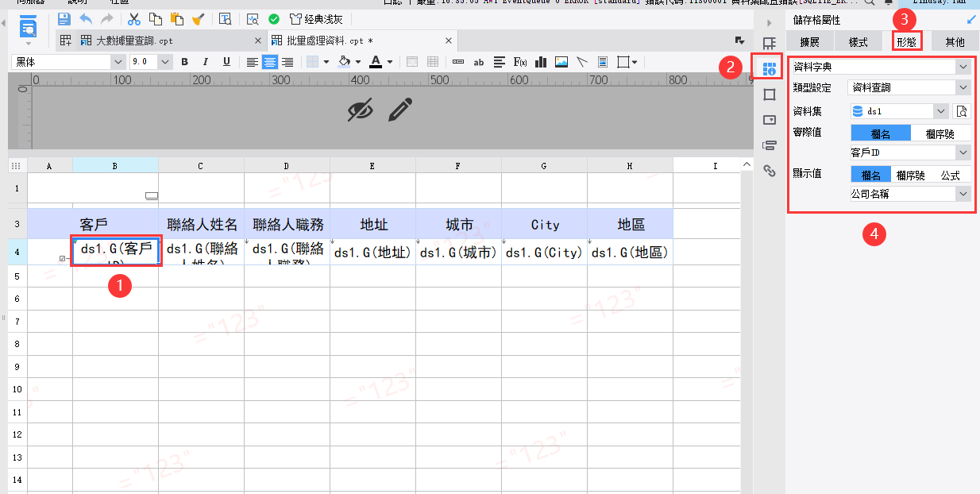Expand the insert-floating-element dropdown arrow
This screenshot has height=494, width=980.
(635, 61)
